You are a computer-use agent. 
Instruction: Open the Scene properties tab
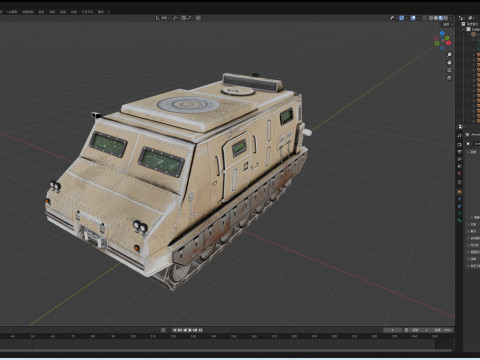[x=459, y=166]
